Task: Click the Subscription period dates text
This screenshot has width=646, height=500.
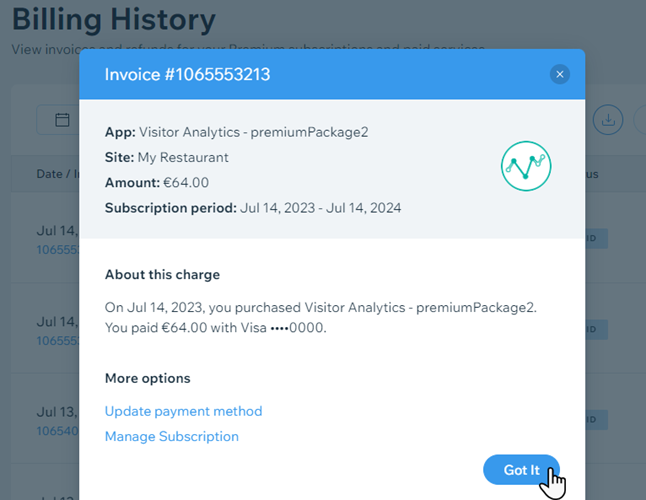Action: tap(321, 208)
